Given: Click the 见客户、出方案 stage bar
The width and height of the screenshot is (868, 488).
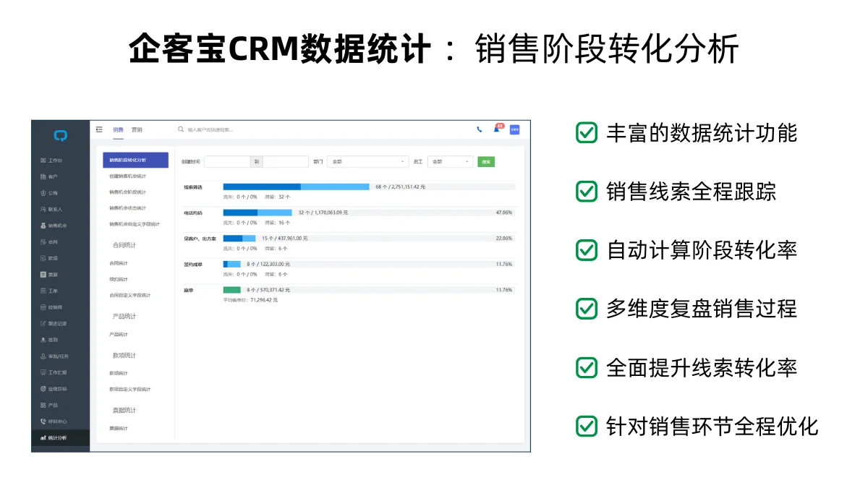Looking at the screenshot, I should point(239,238).
